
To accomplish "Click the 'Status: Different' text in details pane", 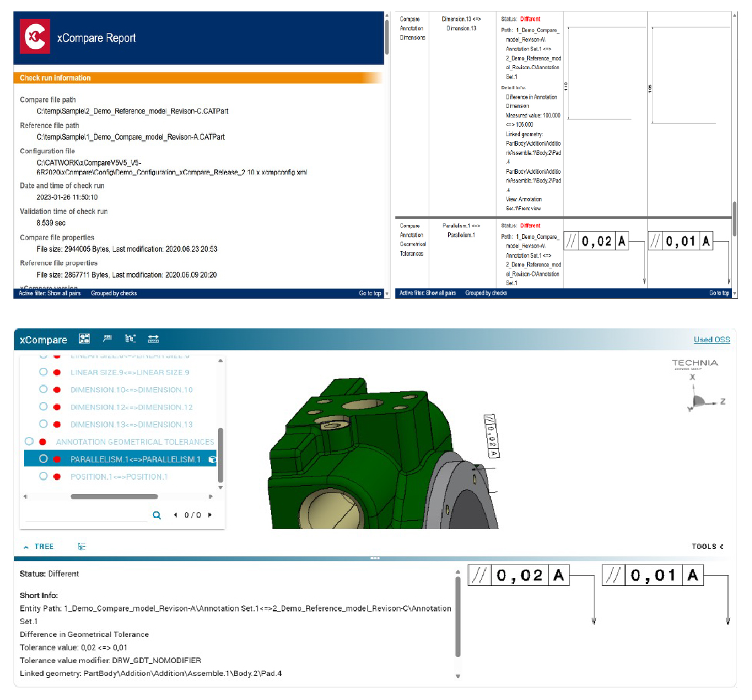I will tap(50, 574).
